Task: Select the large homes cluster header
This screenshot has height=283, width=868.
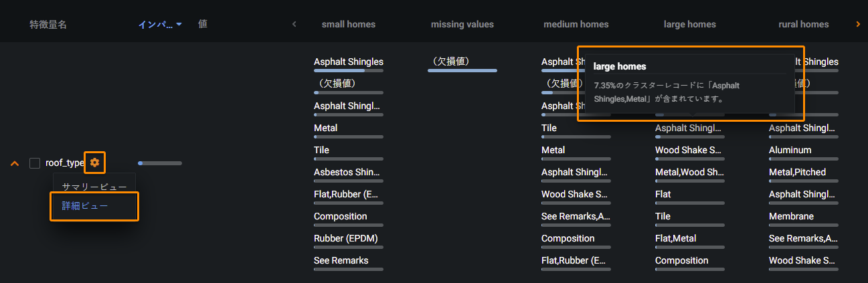Action: pyautogui.click(x=689, y=25)
